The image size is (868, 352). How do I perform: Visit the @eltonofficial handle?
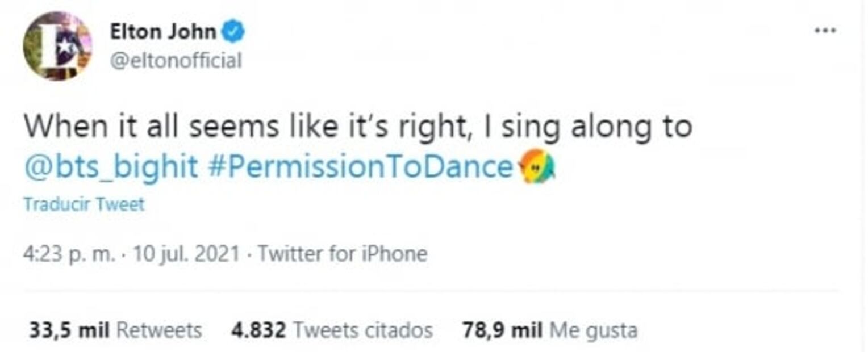176,60
